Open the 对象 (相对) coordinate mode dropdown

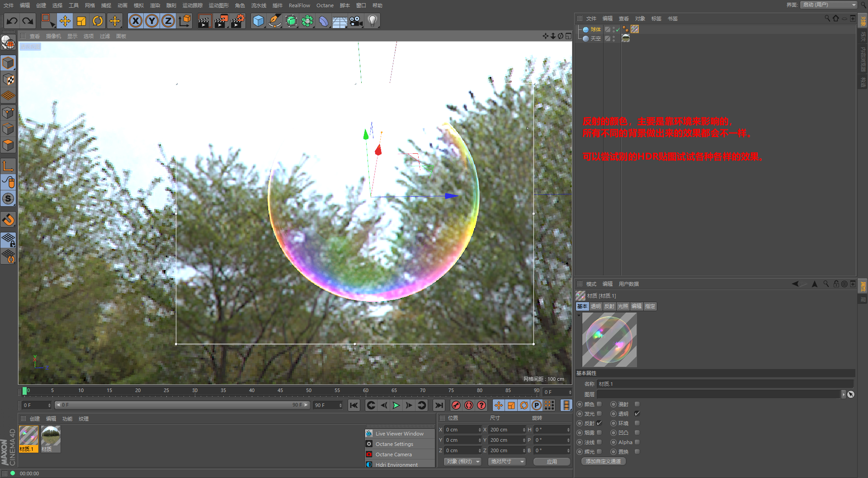(463, 461)
